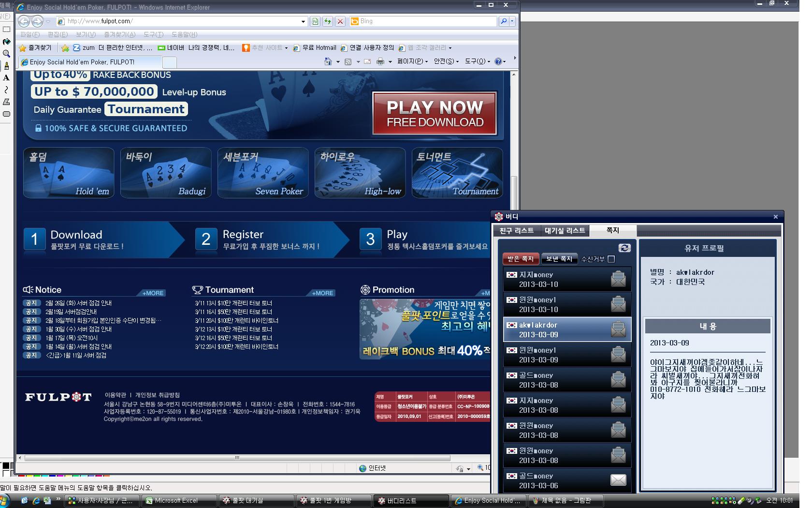The image size is (812, 508).
Task: Switch to Microsoft Excel in the taskbar
Action: point(180,501)
